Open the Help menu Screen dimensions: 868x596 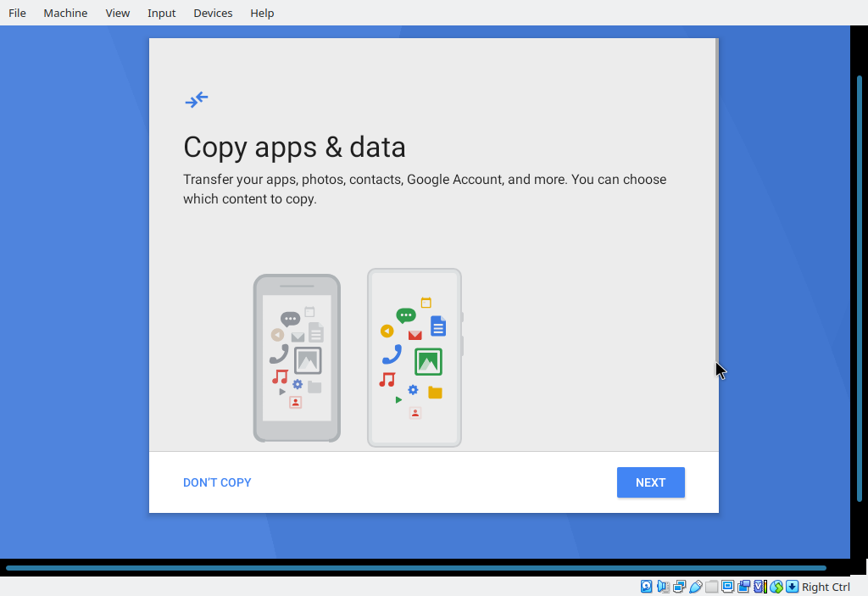point(263,13)
